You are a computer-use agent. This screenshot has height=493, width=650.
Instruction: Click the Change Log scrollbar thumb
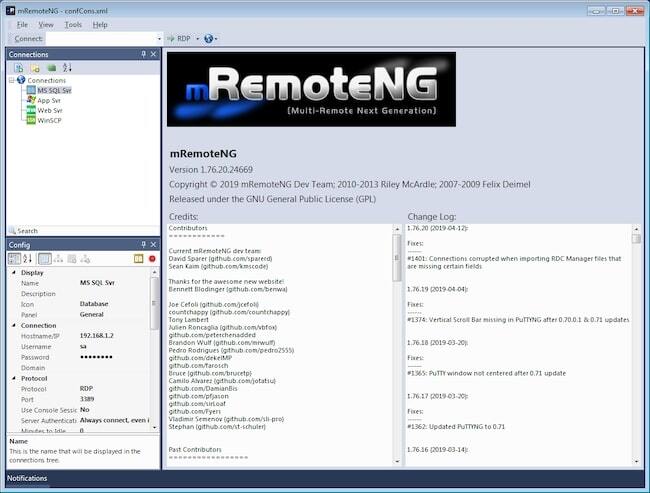(636, 239)
